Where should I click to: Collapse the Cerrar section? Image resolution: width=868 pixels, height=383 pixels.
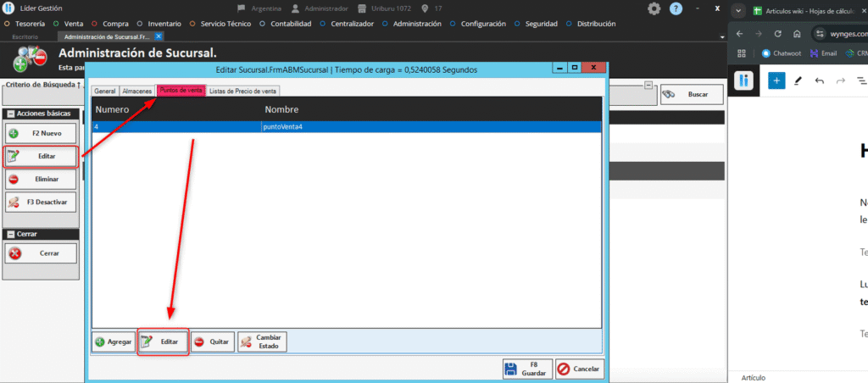pyautogui.click(x=10, y=234)
